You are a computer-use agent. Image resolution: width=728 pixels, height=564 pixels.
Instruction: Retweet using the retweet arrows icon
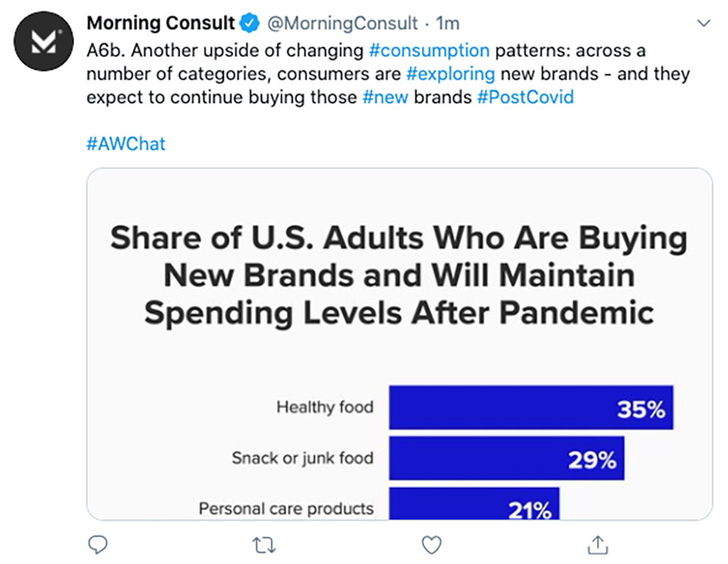tap(264, 545)
